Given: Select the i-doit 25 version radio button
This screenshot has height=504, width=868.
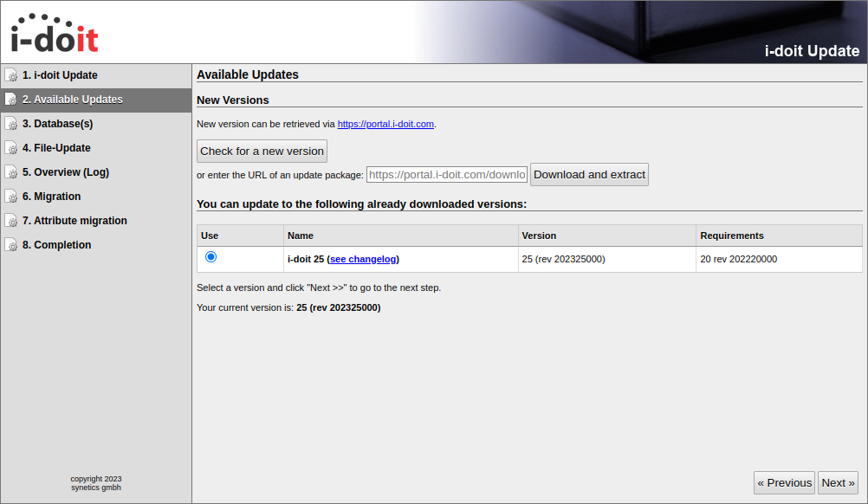Looking at the screenshot, I should coord(211,256).
